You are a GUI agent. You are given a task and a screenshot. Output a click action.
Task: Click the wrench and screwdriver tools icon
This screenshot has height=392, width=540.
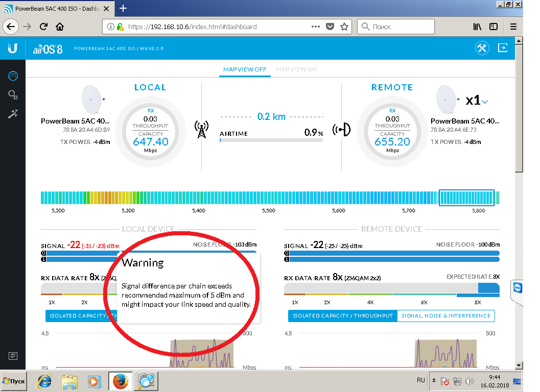(482, 48)
